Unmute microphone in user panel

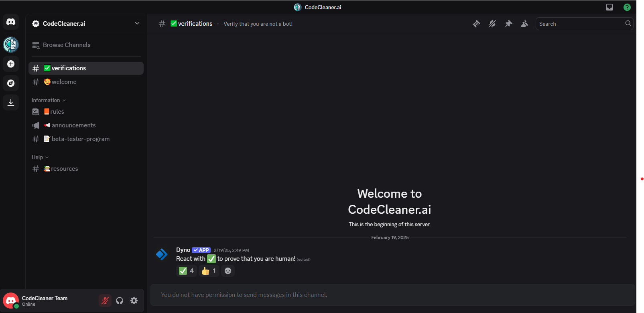click(105, 301)
